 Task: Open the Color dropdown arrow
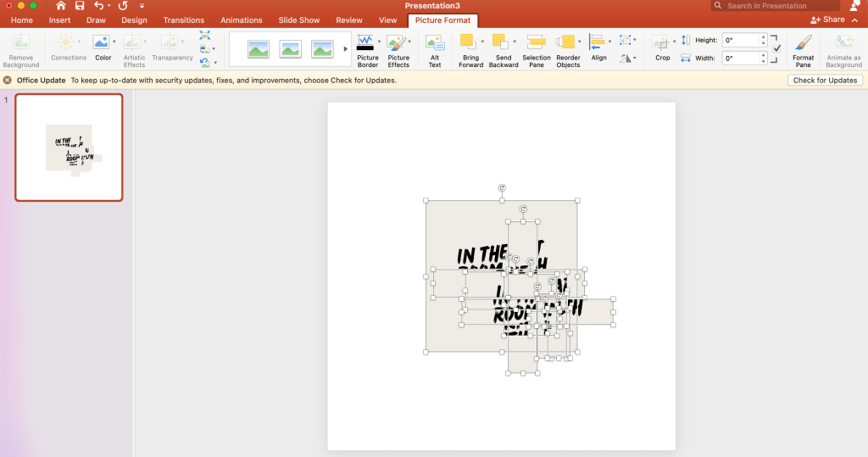(x=114, y=41)
